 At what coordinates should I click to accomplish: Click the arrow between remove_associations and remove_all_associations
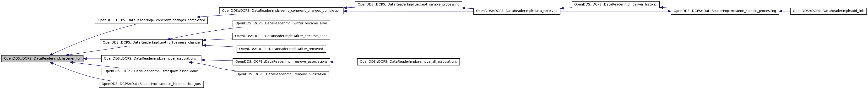343,62
